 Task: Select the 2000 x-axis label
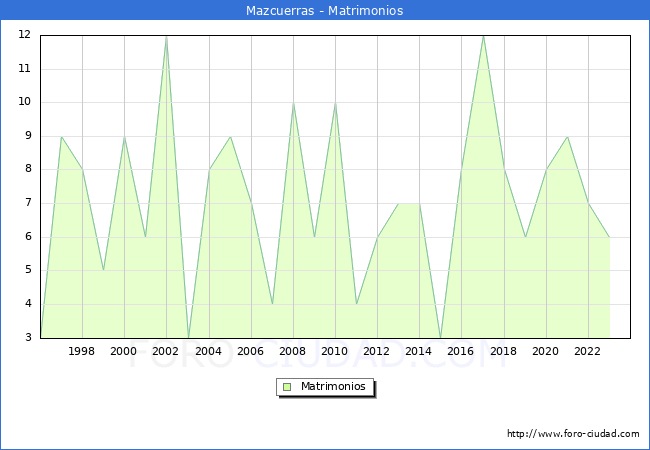coord(123,351)
